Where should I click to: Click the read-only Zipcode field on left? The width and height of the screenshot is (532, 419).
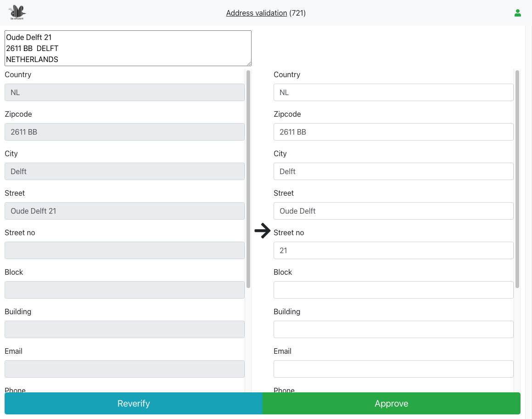124,132
